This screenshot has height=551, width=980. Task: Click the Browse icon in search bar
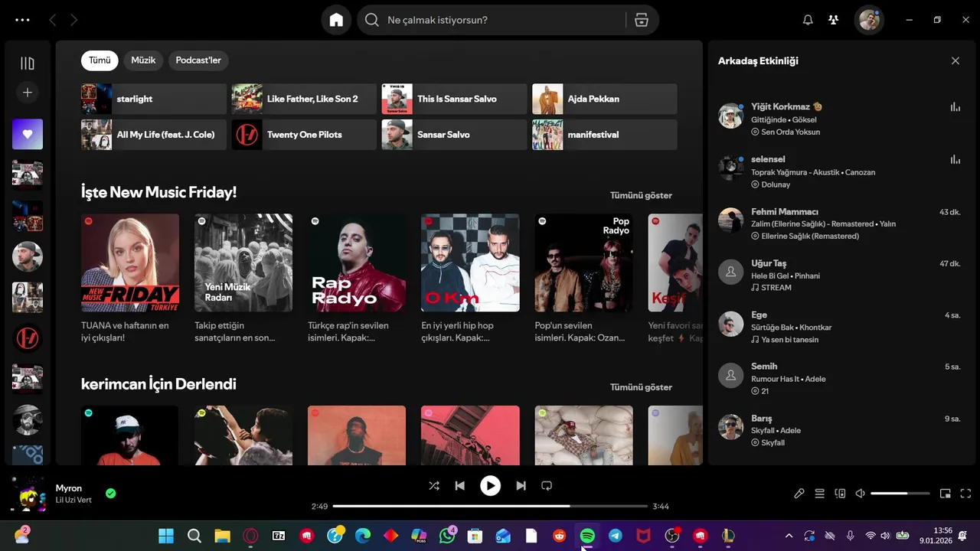642,20
